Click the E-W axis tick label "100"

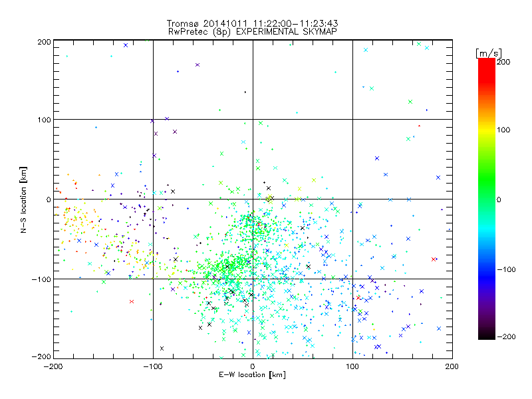pos(352,366)
